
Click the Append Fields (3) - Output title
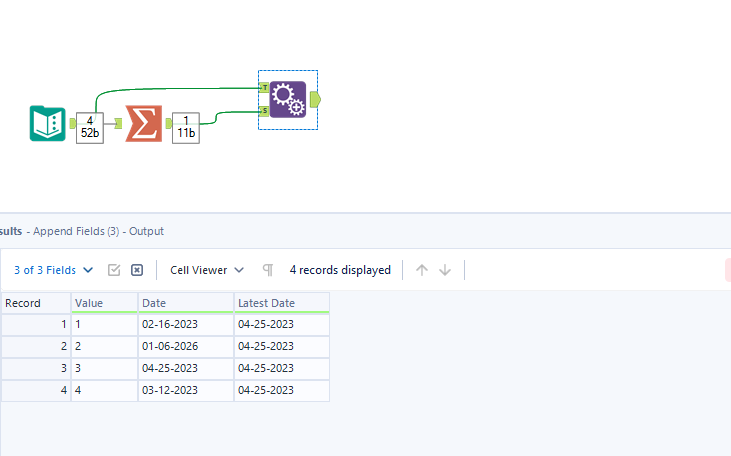pyautogui.click(x=98, y=231)
